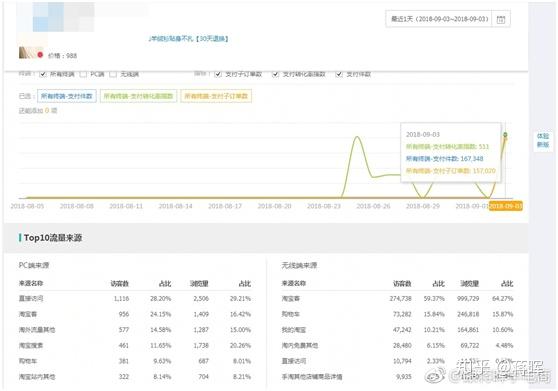Click the red dot icon beside price
The height and width of the screenshot is (391, 558).
coord(40,55)
